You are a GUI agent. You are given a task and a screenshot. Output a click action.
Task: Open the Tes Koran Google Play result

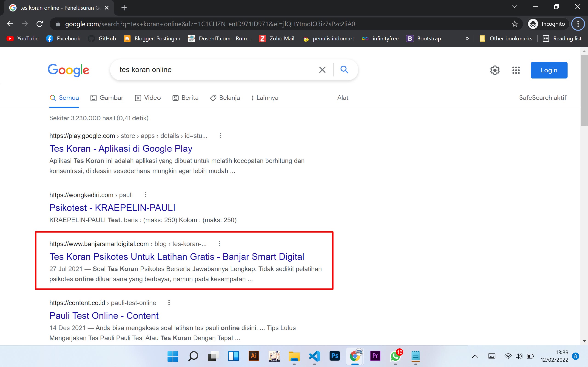click(x=121, y=148)
